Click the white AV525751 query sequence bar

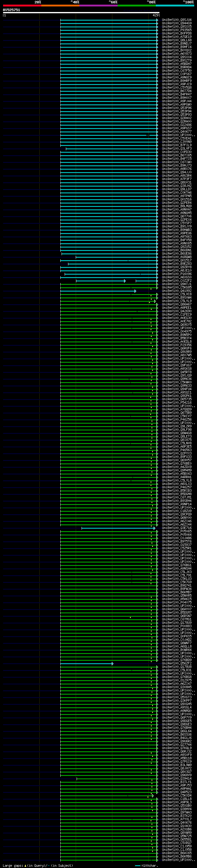coord(81,12)
